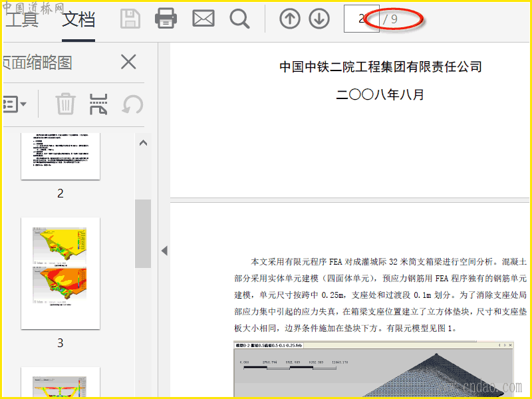The image size is (532, 399).
Task: Click the finite element model figure
Action: (x=374, y=369)
